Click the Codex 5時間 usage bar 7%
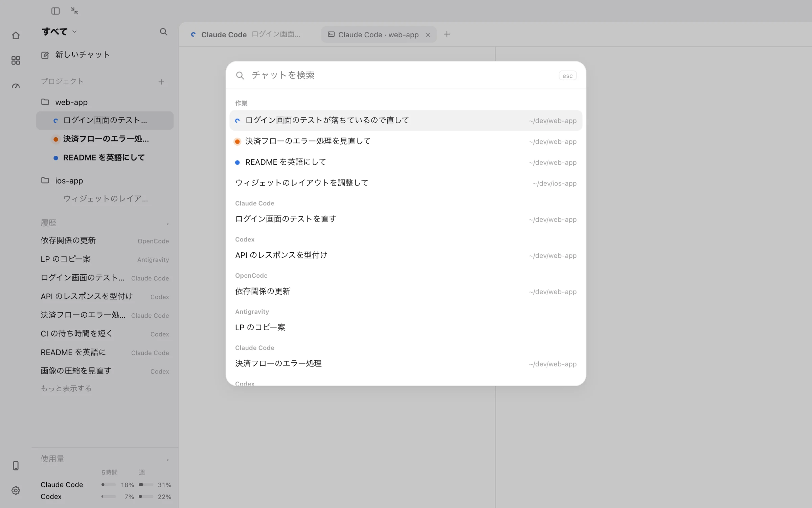 coord(109,496)
